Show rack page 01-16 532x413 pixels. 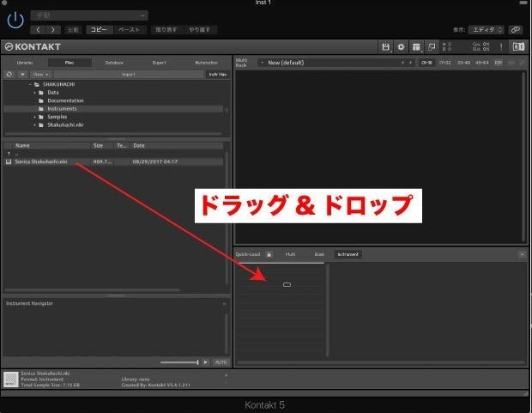click(x=426, y=63)
